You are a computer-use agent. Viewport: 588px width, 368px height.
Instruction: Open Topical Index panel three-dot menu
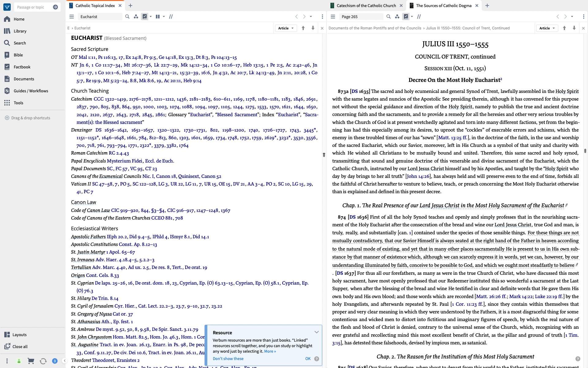(x=322, y=17)
